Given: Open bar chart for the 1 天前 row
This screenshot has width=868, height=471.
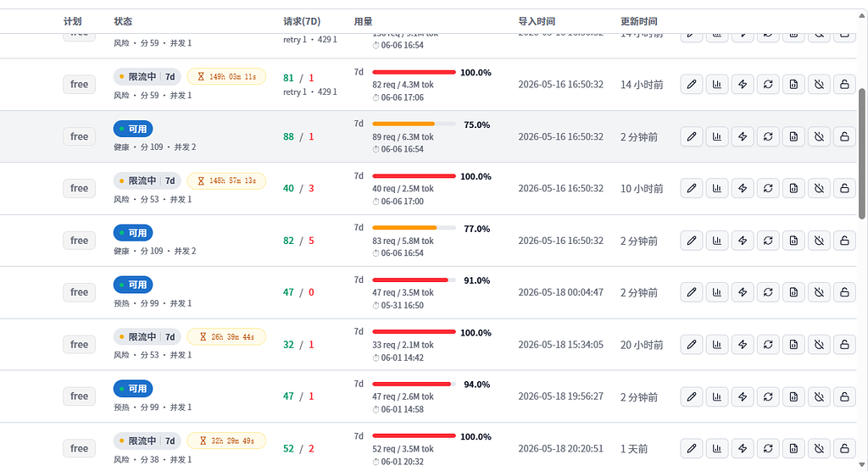Looking at the screenshot, I should click(x=717, y=448).
